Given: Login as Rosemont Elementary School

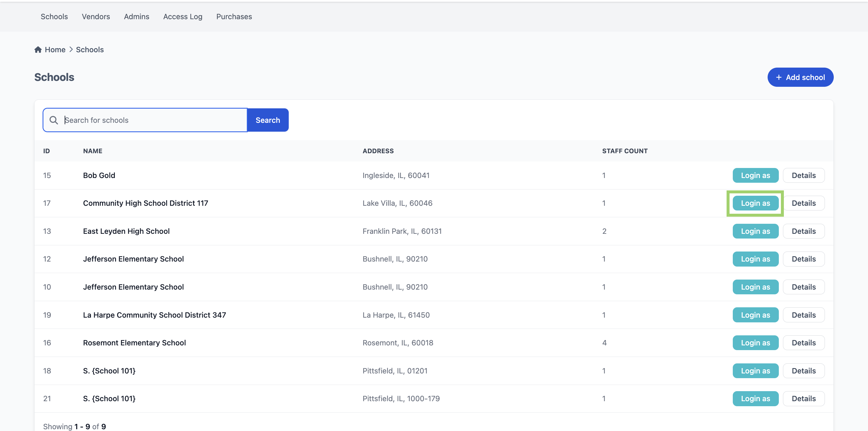Looking at the screenshot, I should point(755,343).
